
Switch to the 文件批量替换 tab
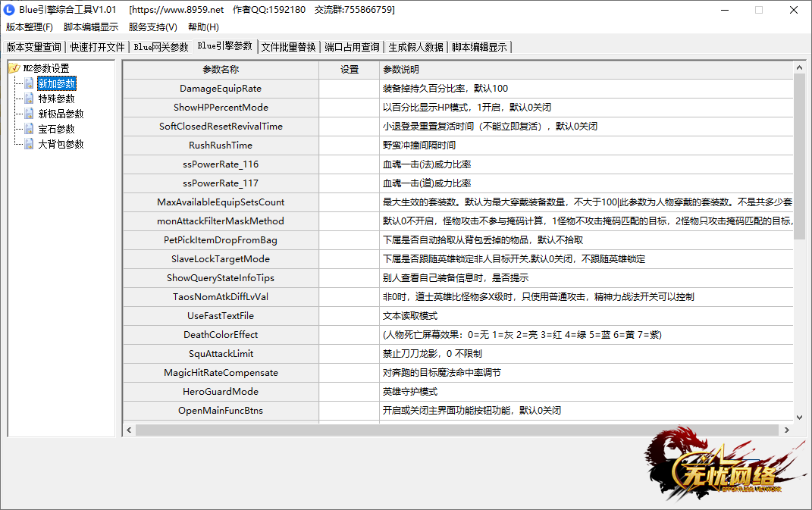click(x=288, y=47)
